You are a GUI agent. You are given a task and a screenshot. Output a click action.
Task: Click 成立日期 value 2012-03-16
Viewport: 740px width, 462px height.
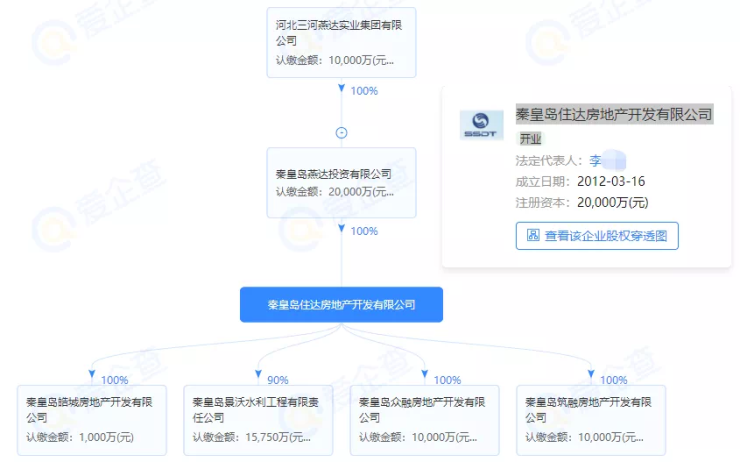[611, 182]
